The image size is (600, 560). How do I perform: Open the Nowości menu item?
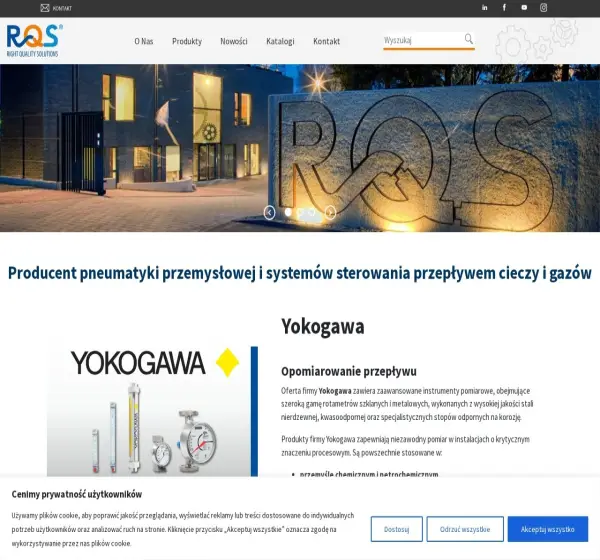(x=234, y=41)
